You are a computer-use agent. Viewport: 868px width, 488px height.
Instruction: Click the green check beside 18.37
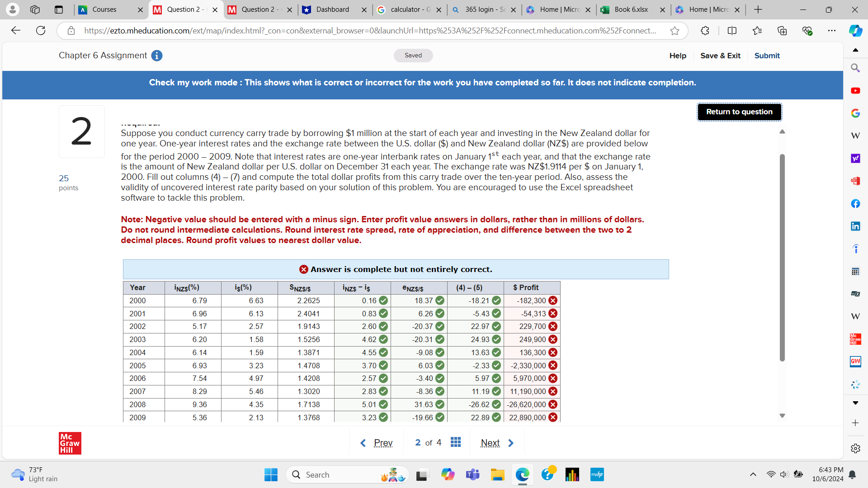coord(440,300)
